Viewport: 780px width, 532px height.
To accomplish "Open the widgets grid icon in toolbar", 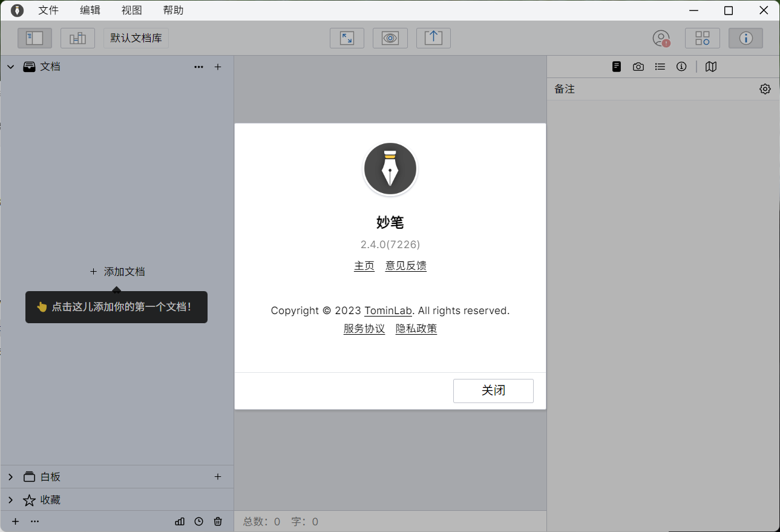I will click(703, 38).
